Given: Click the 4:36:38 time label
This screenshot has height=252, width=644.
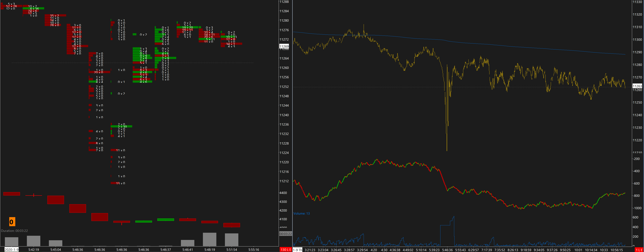Looking at the screenshot, I should pos(395,250).
